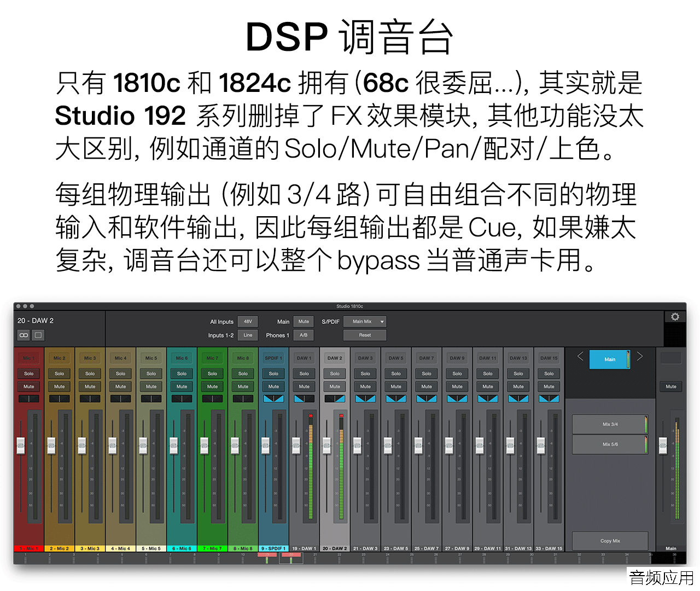Click the 25 - DAW 7 bottom label
Image resolution: width=700 pixels, height=591 pixels.
[427, 548]
